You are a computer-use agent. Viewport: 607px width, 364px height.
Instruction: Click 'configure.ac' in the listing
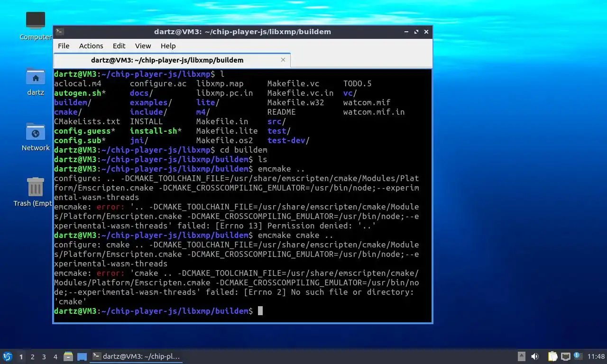[158, 83]
